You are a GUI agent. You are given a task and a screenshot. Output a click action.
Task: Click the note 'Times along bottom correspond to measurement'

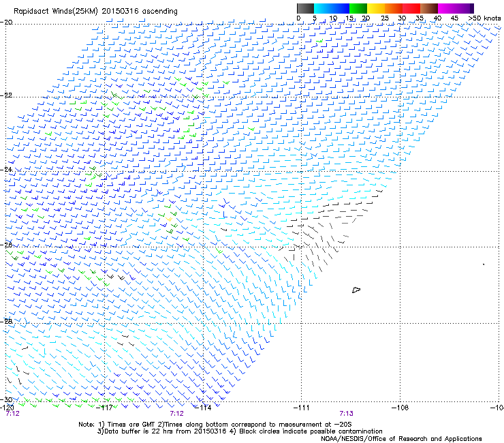click(242, 425)
